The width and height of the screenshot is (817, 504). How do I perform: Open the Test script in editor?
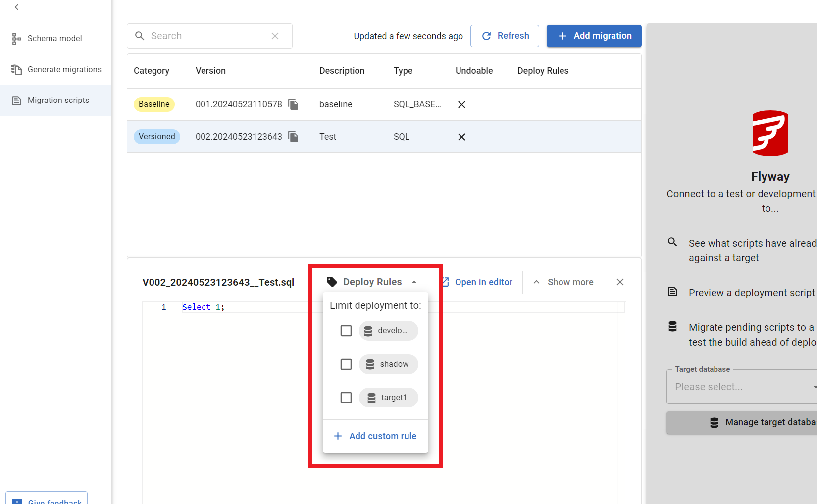click(x=477, y=282)
